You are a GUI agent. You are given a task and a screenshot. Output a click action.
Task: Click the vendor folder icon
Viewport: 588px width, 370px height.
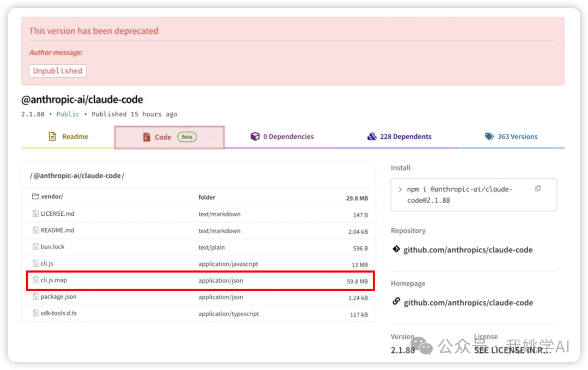pyautogui.click(x=35, y=197)
